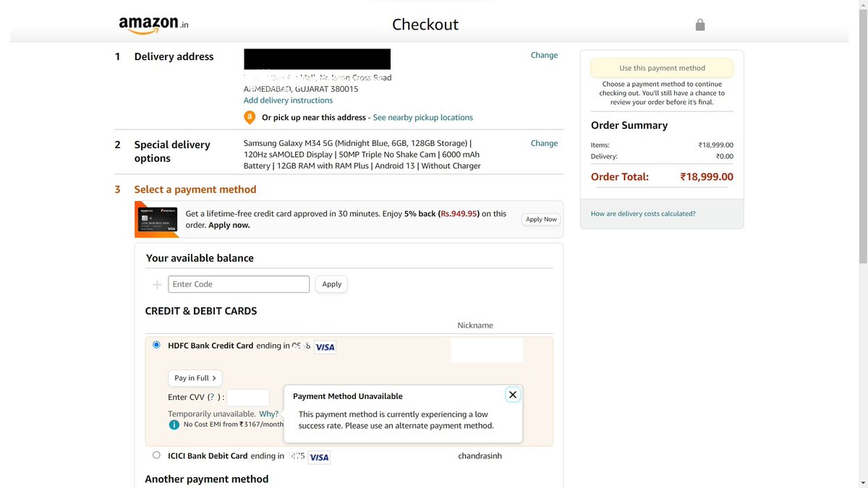Click the No Cost EMI from ₹3167/month text
Viewport: 868px width, 488px height.
point(234,424)
